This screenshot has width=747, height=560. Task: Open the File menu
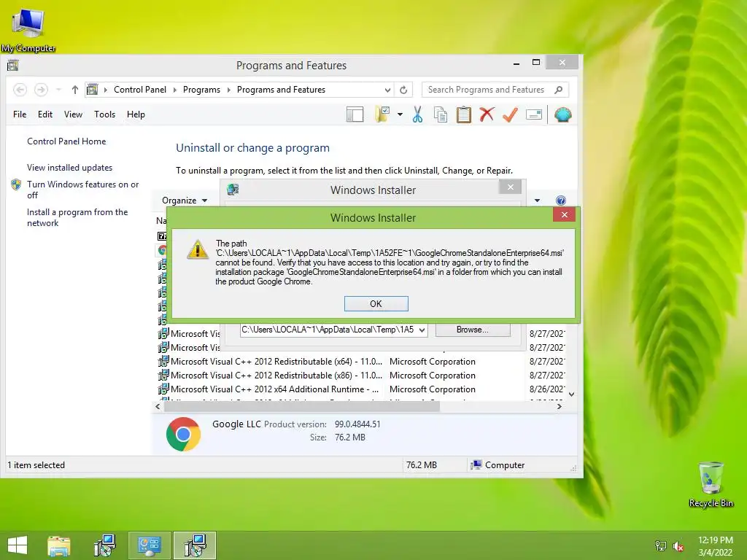20,114
